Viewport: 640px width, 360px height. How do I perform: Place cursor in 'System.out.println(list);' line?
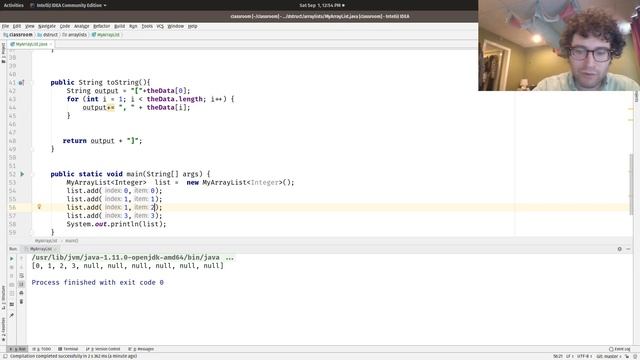point(116,224)
